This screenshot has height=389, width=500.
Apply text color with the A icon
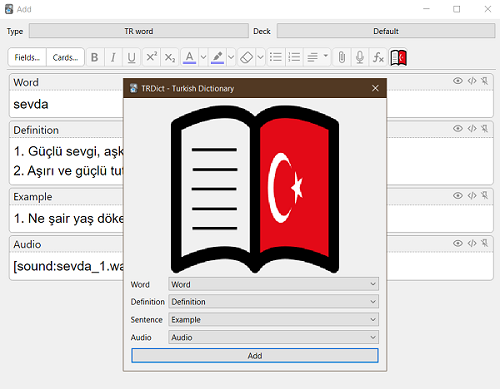[189, 57]
